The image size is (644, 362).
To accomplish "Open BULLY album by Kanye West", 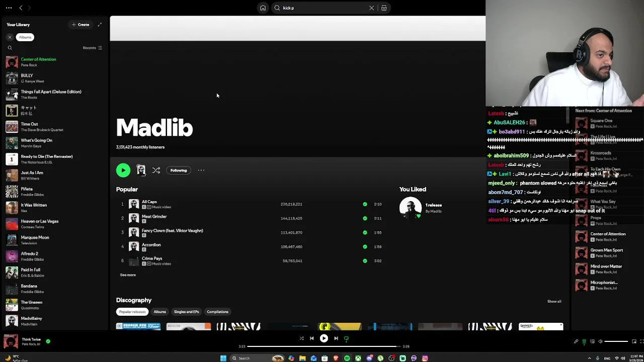I will (x=54, y=78).
